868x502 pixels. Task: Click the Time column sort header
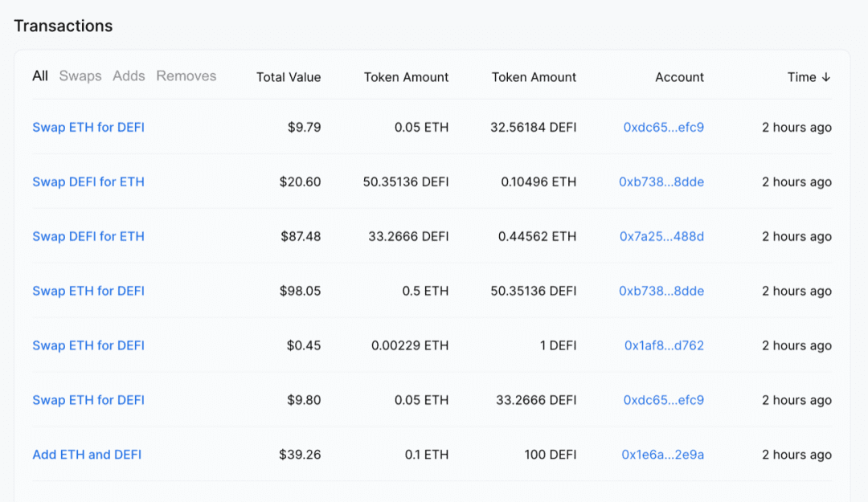point(809,77)
